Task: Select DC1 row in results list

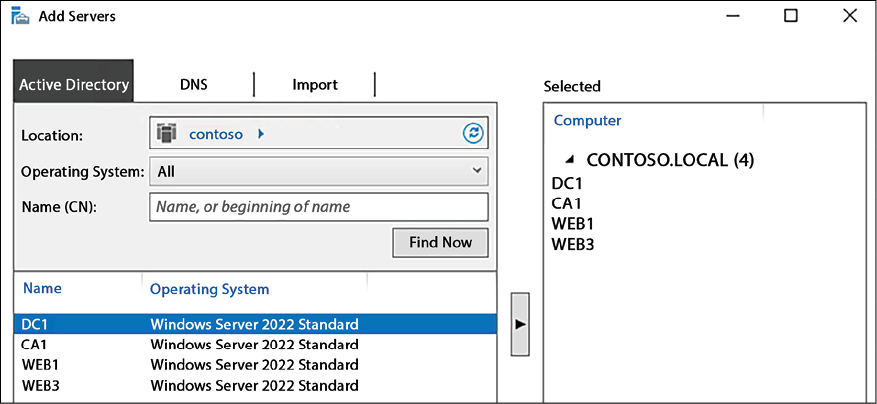Action: click(x=255, y=324)
